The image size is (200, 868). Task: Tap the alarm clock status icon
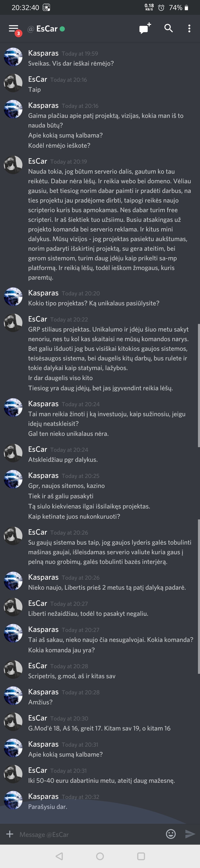click(161, 7)
